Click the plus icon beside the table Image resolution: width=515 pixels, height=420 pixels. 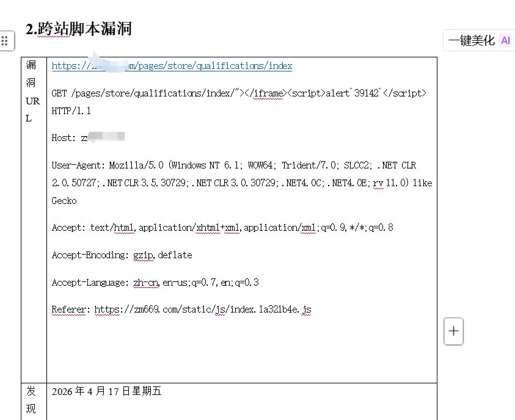453,331
